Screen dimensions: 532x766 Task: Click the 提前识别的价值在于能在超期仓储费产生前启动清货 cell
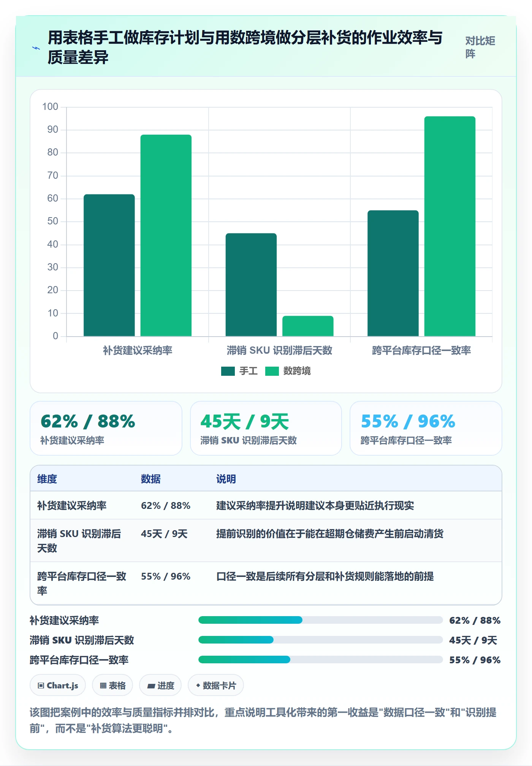point(330,534)
